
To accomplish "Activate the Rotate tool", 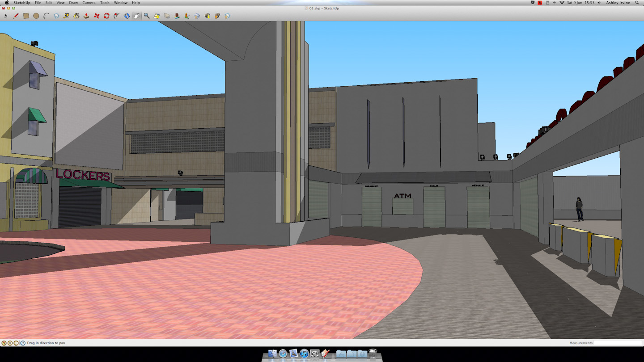I will 106,16.
